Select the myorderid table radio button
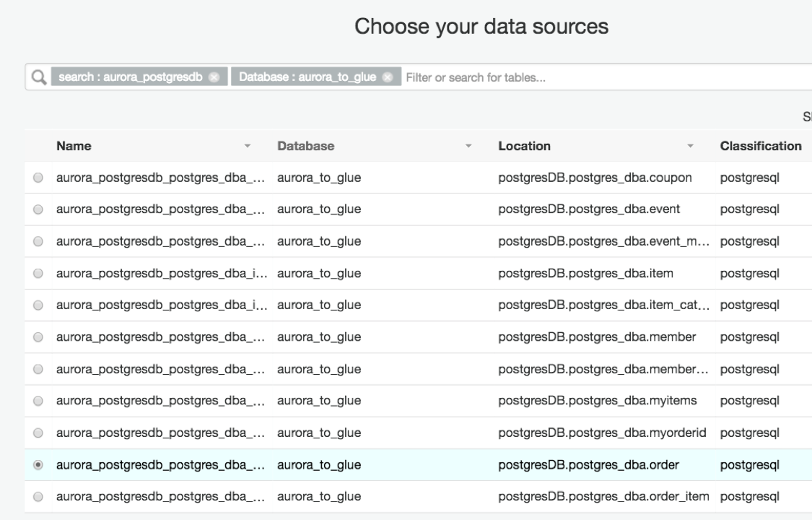This screenshot has width=812, height=520. (x=38, y=433)
